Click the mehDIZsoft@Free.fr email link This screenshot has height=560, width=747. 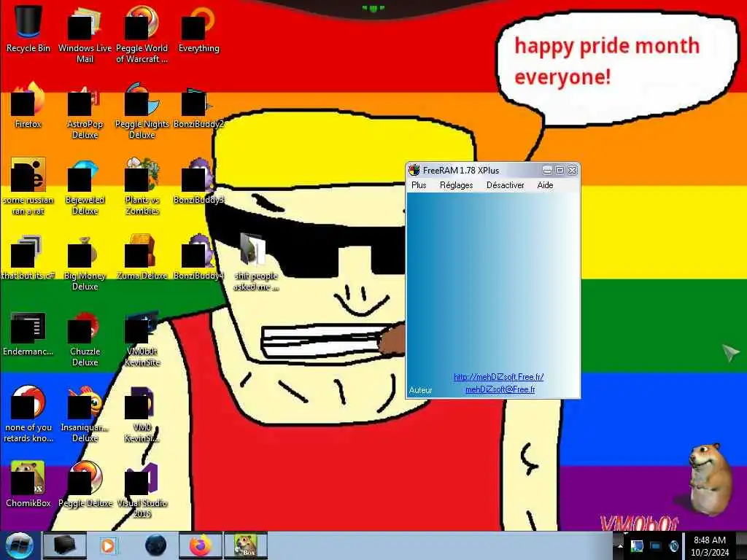(500, 389)
